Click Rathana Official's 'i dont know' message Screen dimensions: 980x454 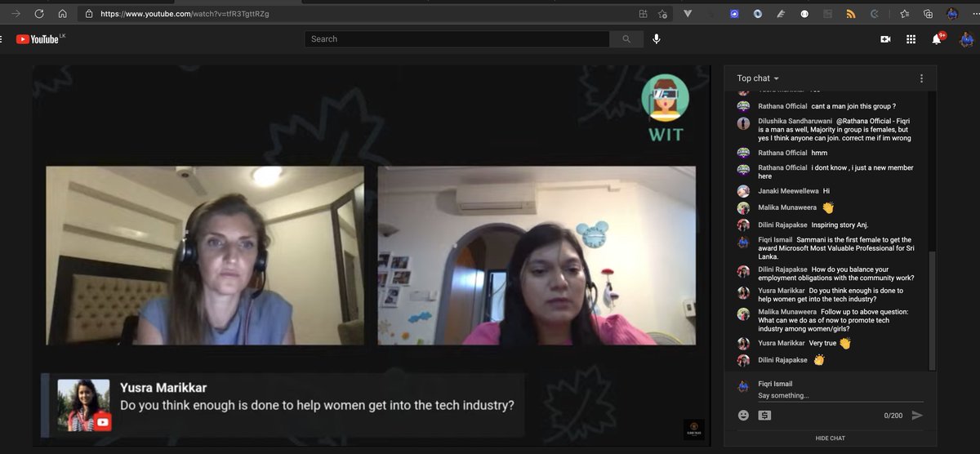[x=836, y=171]
